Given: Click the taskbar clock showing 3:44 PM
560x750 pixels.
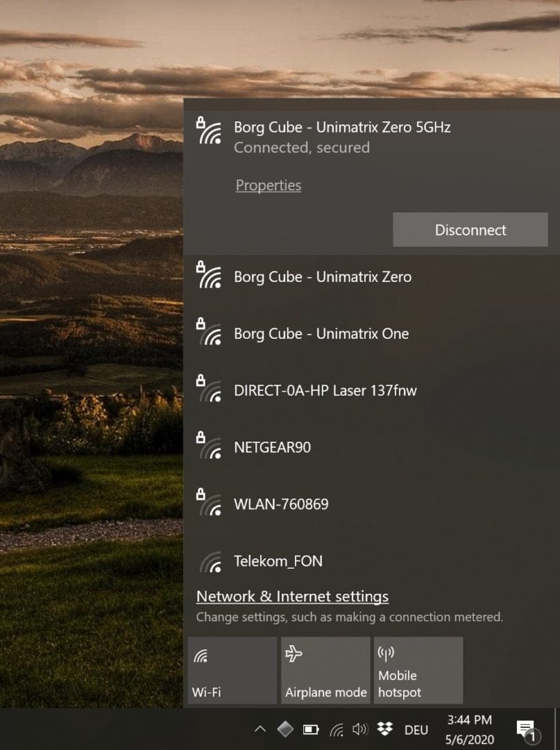Looking at the screenshot, I should 469,729.
